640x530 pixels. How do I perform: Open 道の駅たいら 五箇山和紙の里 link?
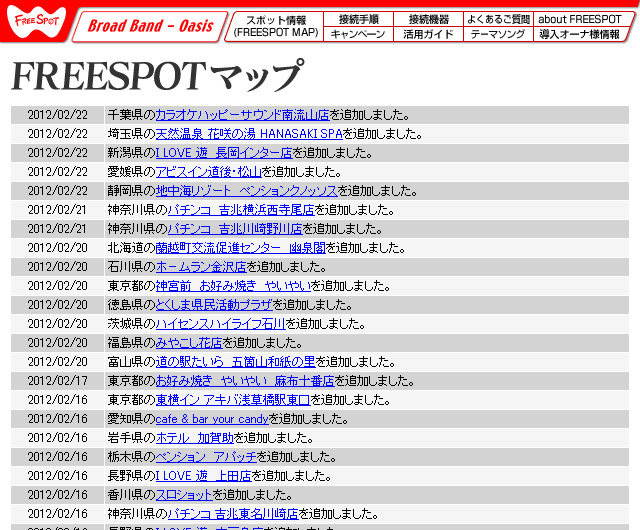tap(236, 362)
